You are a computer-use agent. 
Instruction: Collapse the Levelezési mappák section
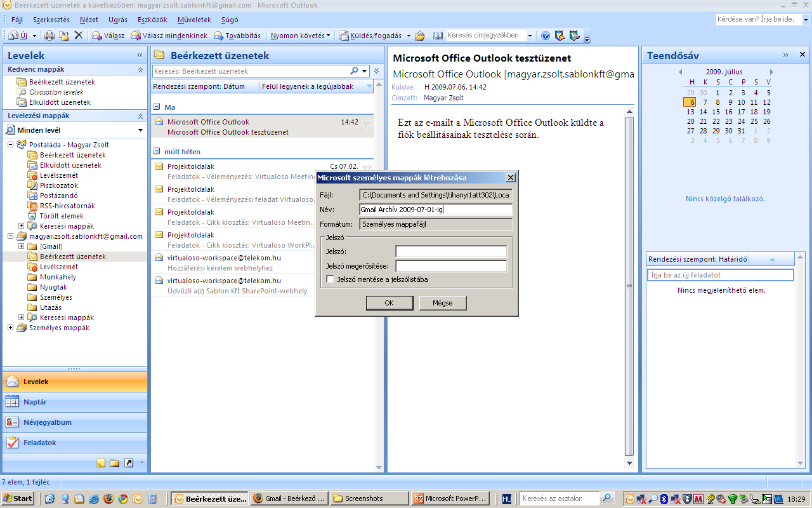(x=140, y=116)
